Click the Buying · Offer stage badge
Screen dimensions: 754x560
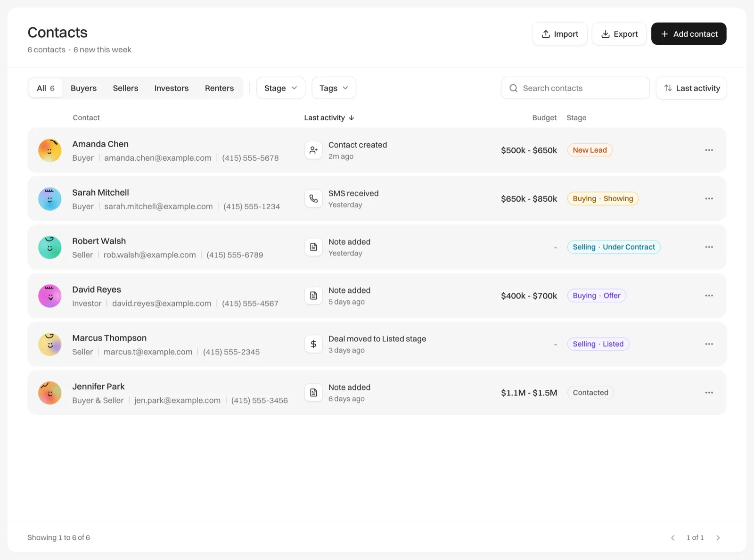pyautogui.click(x=597, y=296)
